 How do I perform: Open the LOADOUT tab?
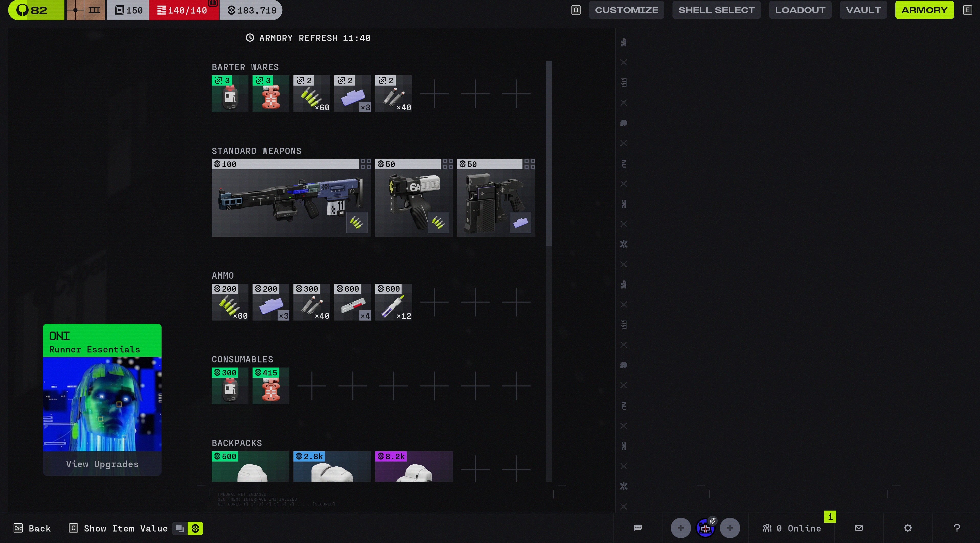click(800, 10)
